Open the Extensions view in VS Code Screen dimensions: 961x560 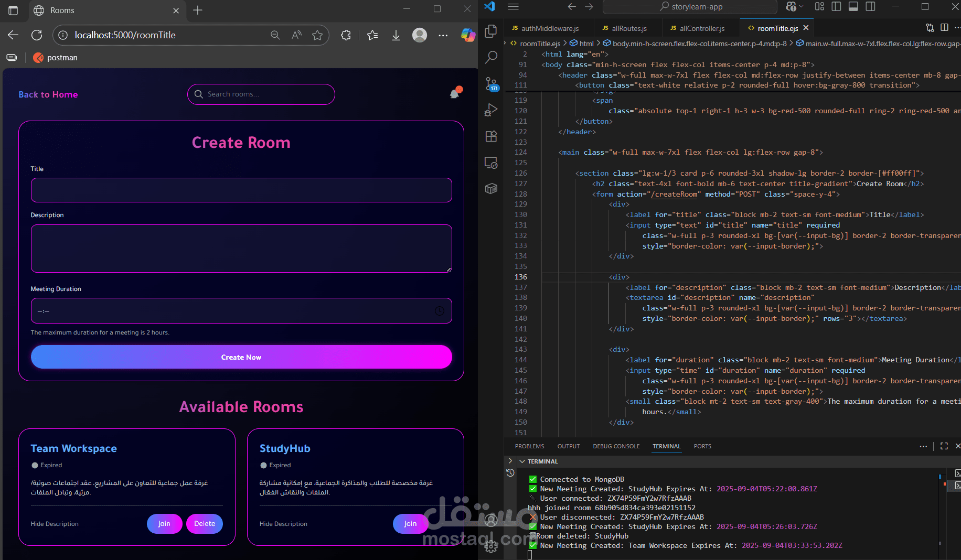[491, 136]
